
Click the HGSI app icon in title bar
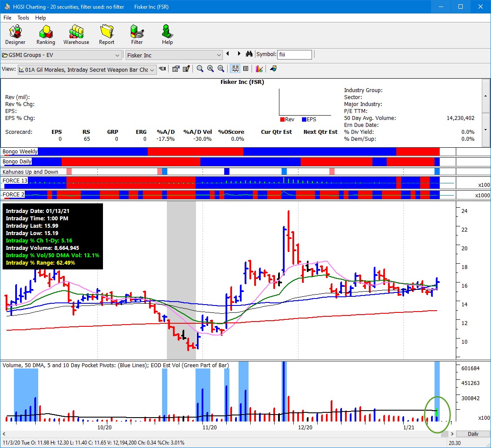(x=7, y=7)
